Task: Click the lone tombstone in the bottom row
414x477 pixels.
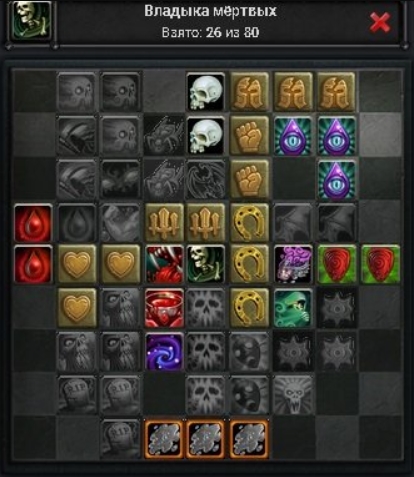Action: point(120,438)
